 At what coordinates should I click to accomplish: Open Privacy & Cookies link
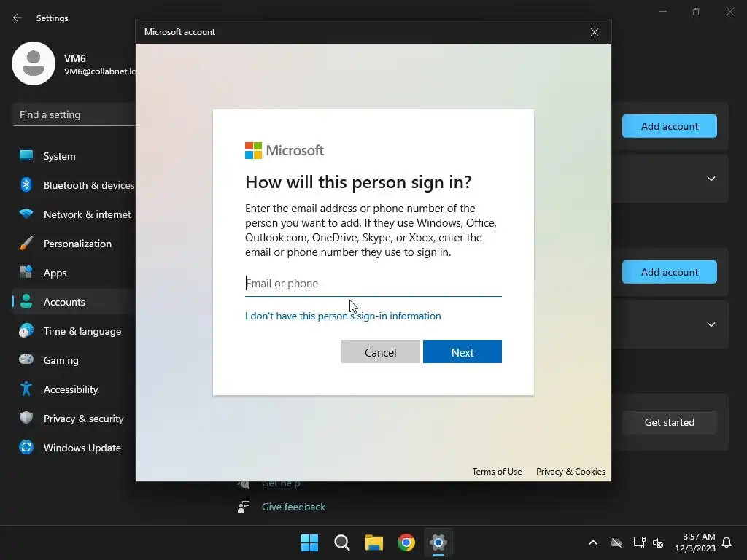click(570, 472)
